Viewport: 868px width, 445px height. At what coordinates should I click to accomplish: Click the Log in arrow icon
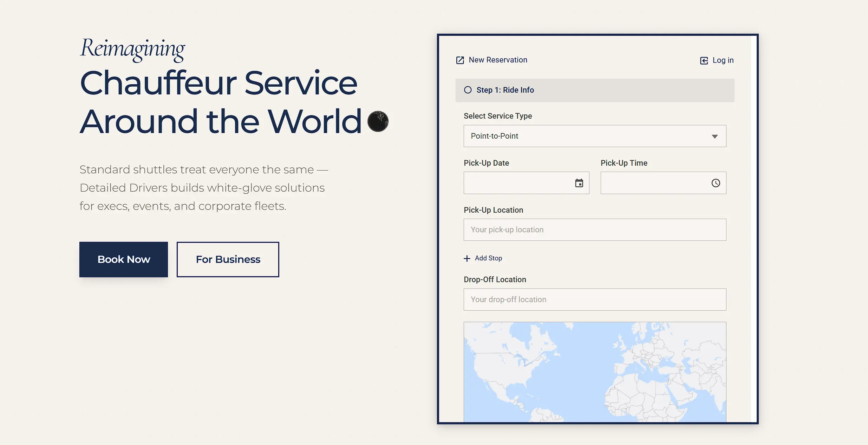tap(704, 61)
